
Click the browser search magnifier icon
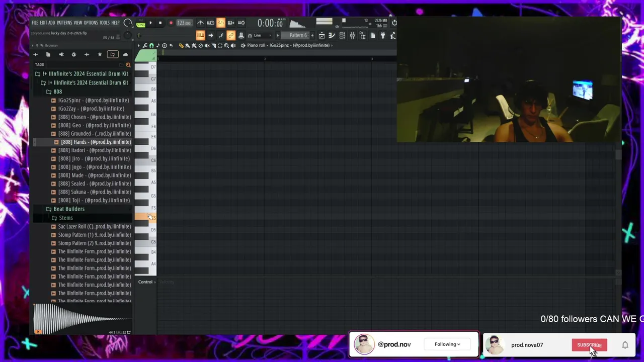click(x=128, y=65)
